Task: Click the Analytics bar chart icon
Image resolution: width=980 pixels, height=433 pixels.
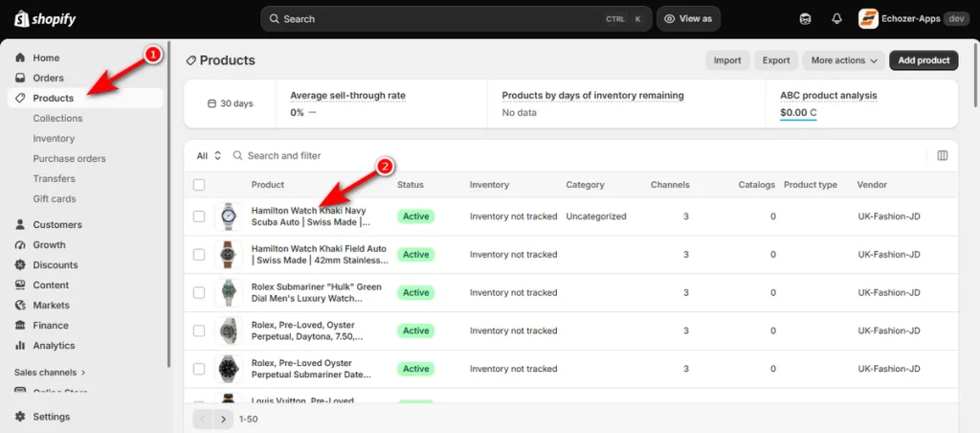Action: (21, 346)
